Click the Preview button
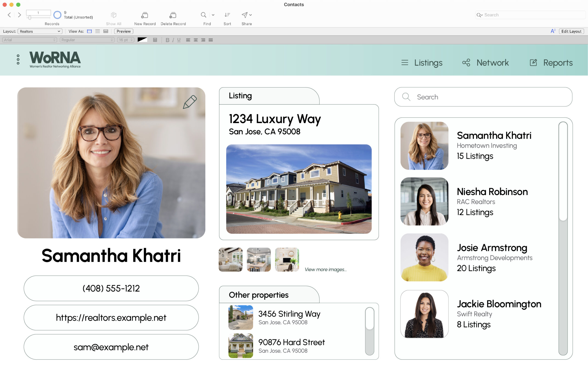This screenshot has height=368, width=588. click(x=123, y=31)
